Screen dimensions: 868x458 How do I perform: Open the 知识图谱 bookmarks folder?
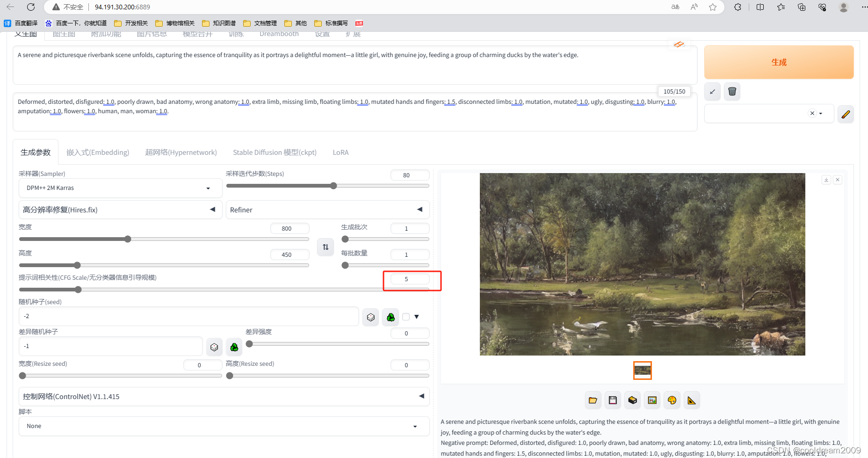(x=219, y=23)
